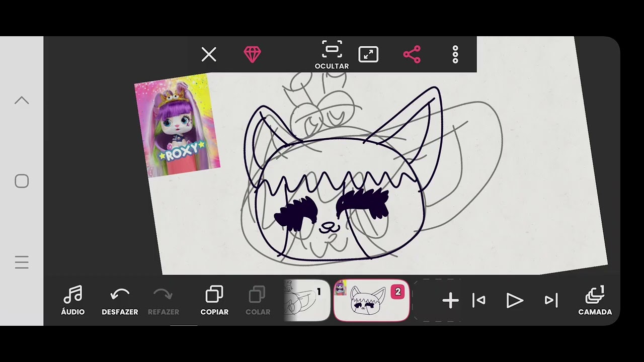Paste the frame with COLAR
Image resolution: width=644 pixels, height=362 pixels.
coord(258,301)
